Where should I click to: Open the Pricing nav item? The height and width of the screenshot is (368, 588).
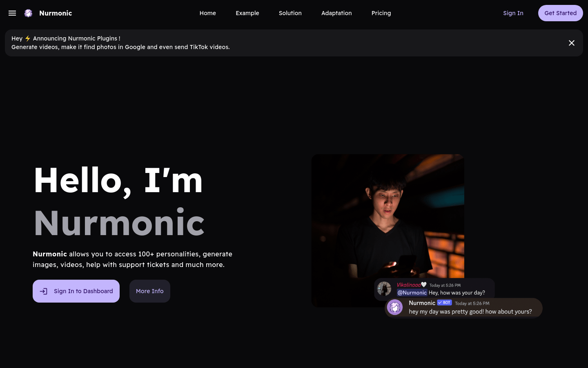(381, 13)
